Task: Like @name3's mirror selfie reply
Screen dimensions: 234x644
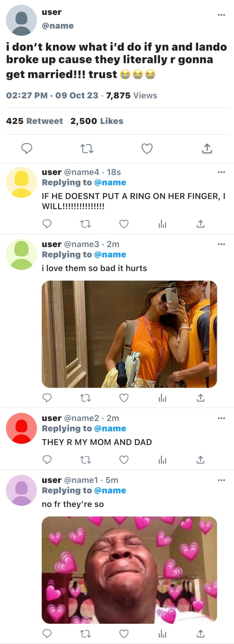Action: click(x=124, y=398)
